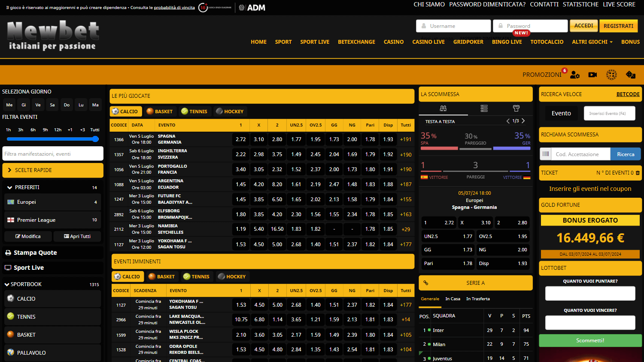
Task: Expand +191 markets for Spagna Germania
Action: [406, 139]
